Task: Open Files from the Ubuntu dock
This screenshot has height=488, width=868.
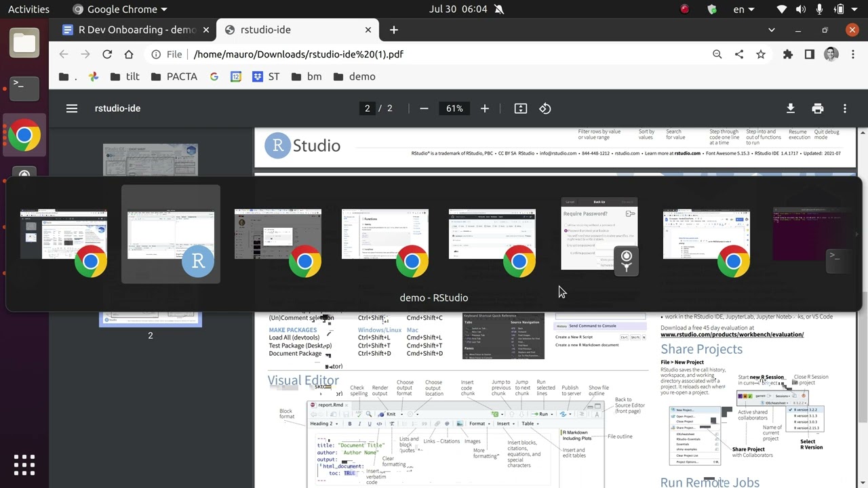Action: click(x=24, y=43)
